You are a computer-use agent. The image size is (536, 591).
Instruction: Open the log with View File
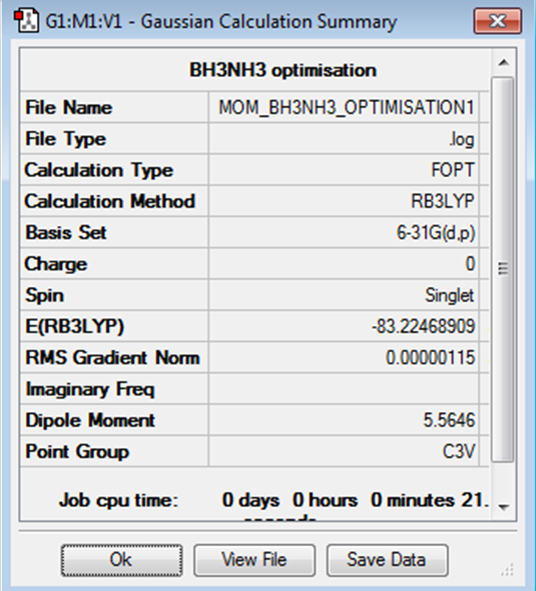tap(254, 560)
